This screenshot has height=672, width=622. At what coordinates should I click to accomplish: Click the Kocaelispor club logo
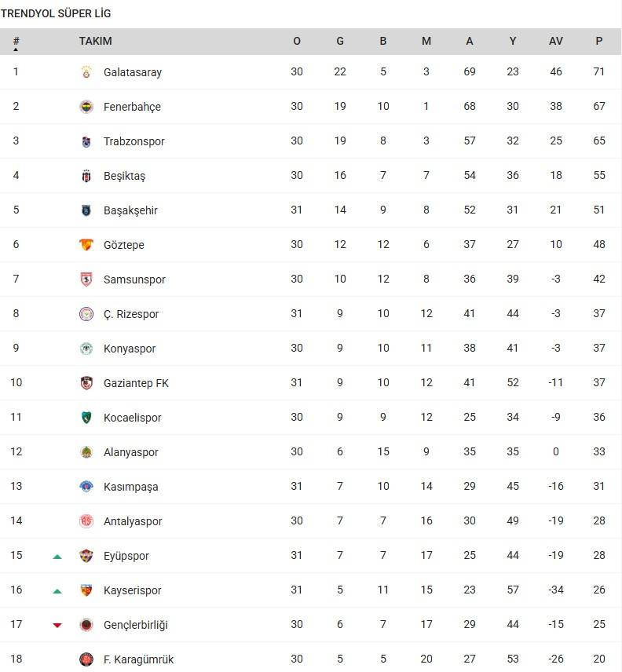tap(86, 418)
